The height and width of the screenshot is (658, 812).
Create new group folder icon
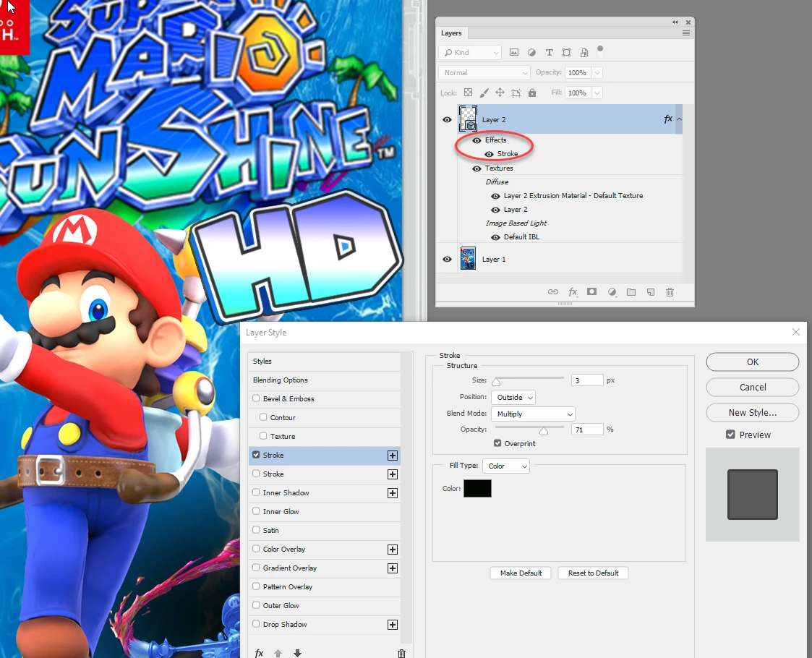(x=631, y=292)
